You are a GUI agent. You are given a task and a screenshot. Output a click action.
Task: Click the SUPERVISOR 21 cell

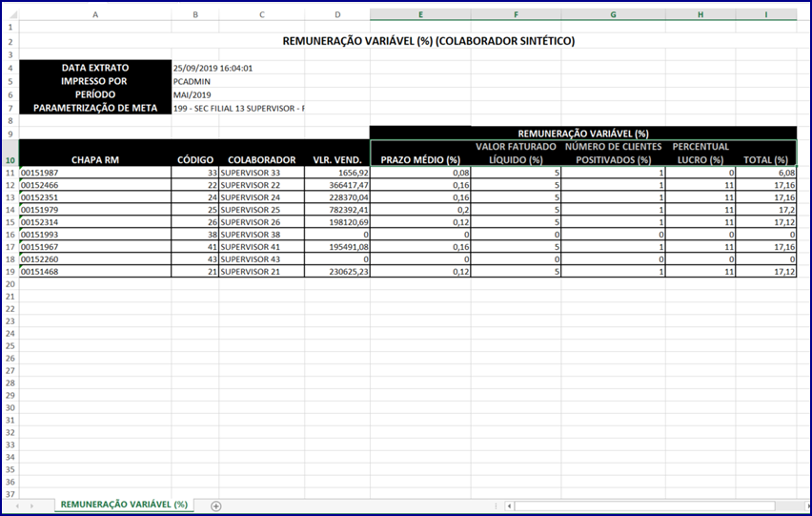pyautogui.click(x=261, y=272)
